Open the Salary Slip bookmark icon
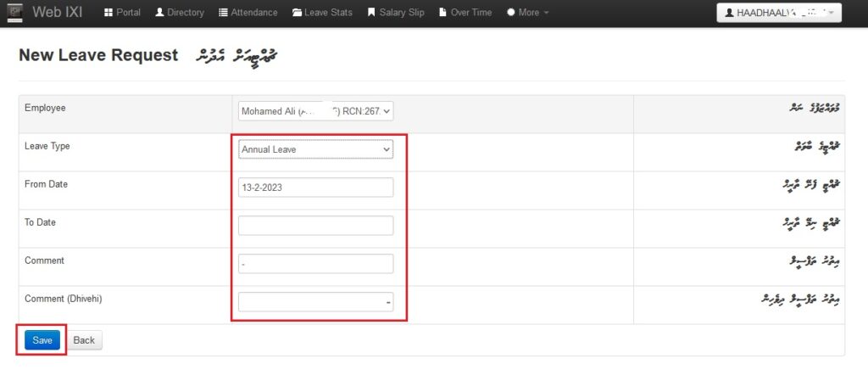The height and width of the screenshot is (381, 868). tap(370, 13)
